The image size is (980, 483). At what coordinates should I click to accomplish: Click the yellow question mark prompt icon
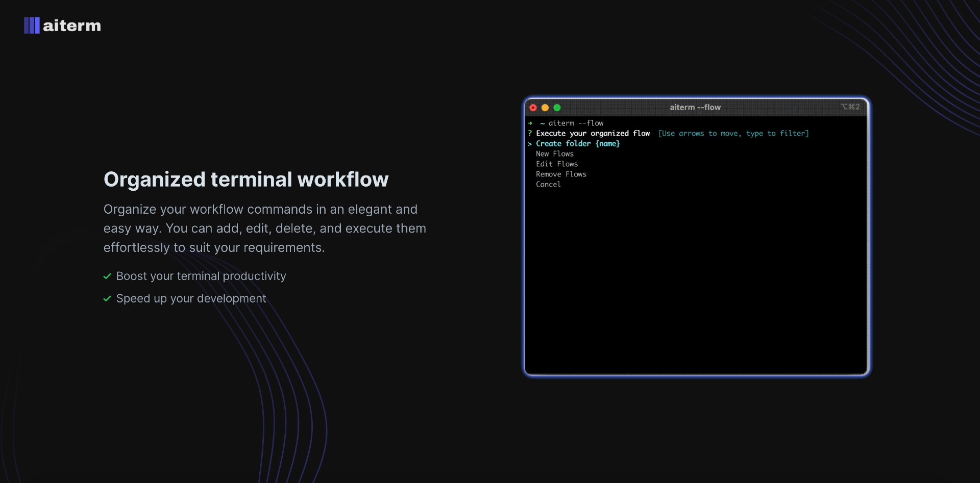coord(531,133)
